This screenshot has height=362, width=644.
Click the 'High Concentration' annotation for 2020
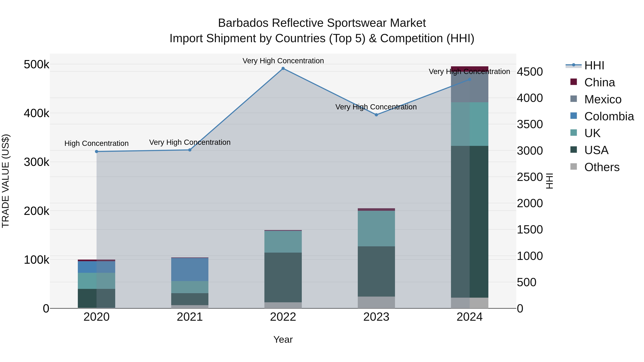pos(96,143)
